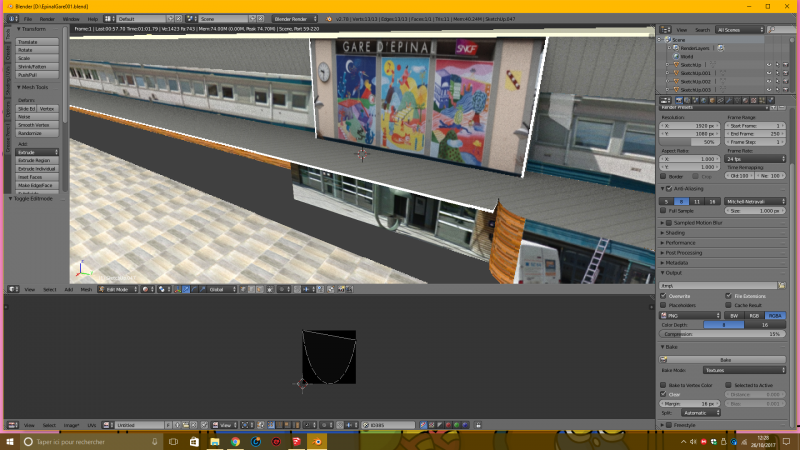Select the rotate manipulator arc icon
The image size is (800, 450).
[x=194, y=289]
